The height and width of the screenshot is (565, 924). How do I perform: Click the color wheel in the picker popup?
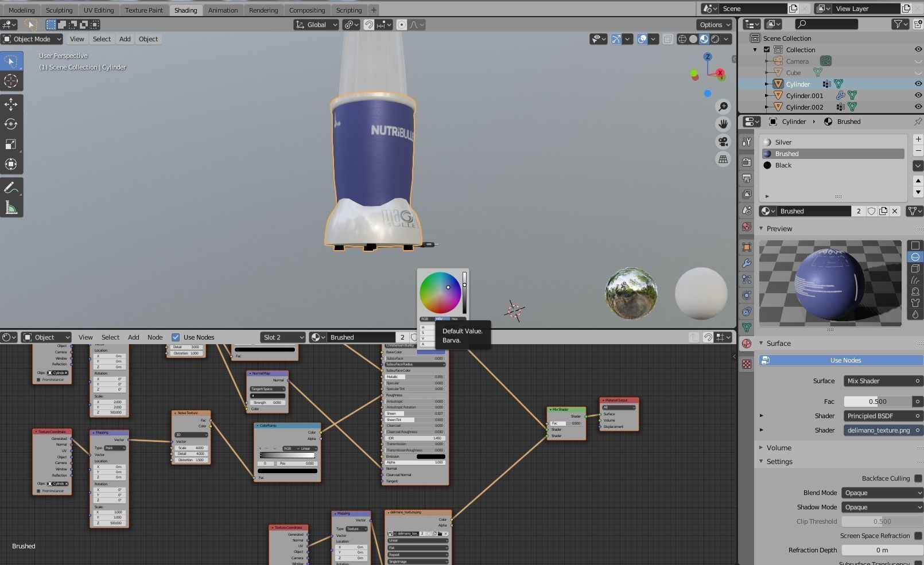point(440,293)
